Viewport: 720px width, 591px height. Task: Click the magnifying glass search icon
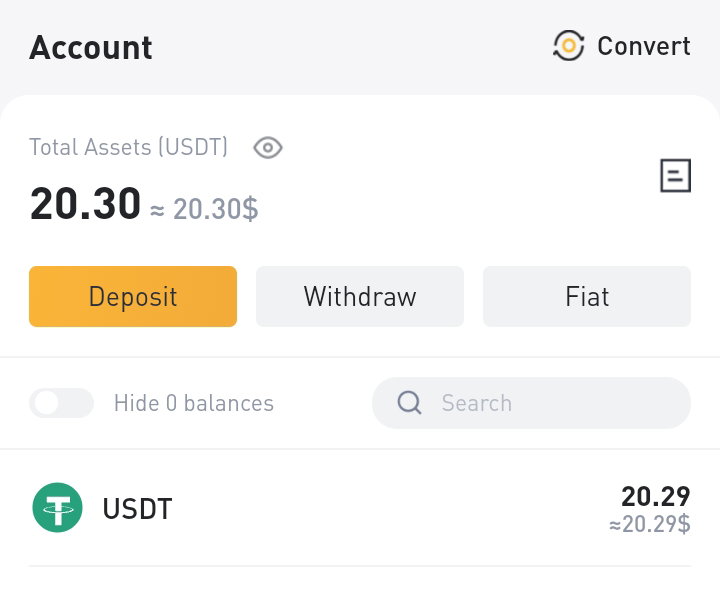click(409, 403)
